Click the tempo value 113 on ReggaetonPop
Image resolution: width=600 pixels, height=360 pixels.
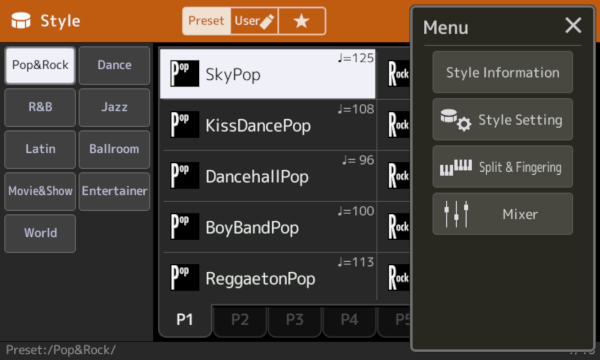[355, 262]
